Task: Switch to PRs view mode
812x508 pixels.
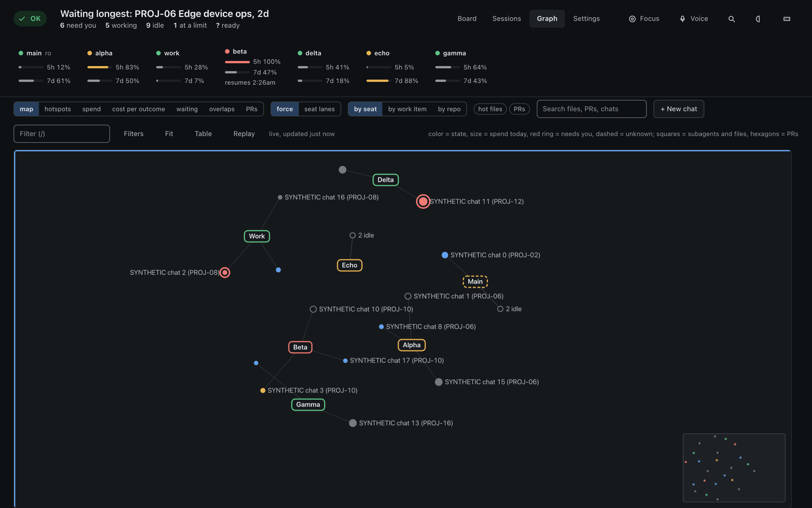Action: (251, 109)
